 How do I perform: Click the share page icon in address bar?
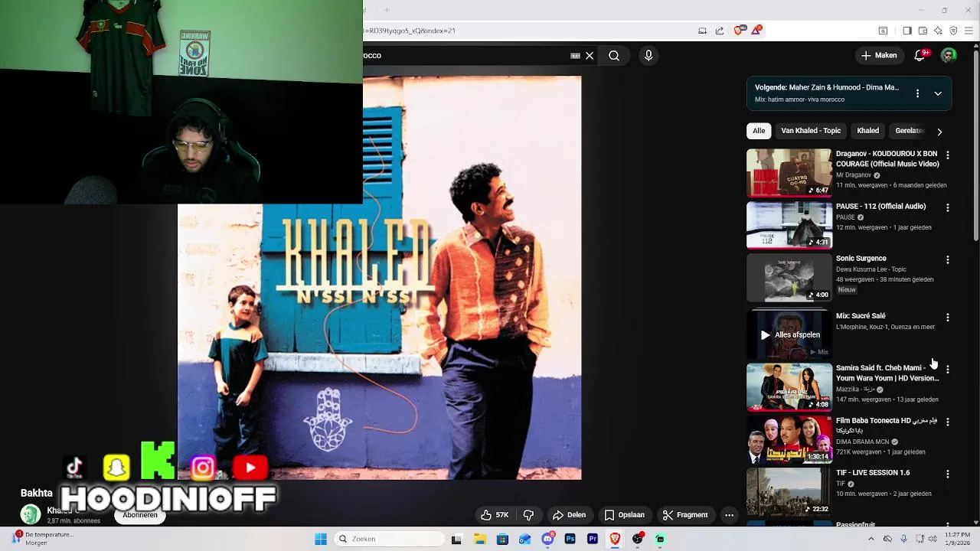coord(720,31)
